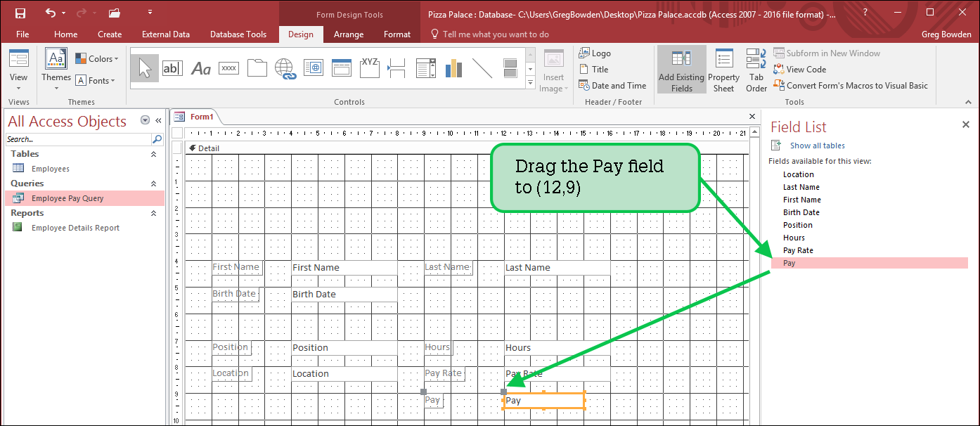Switch to the Format tab
The image size is (980, 426).
click(x=397, y=34)
